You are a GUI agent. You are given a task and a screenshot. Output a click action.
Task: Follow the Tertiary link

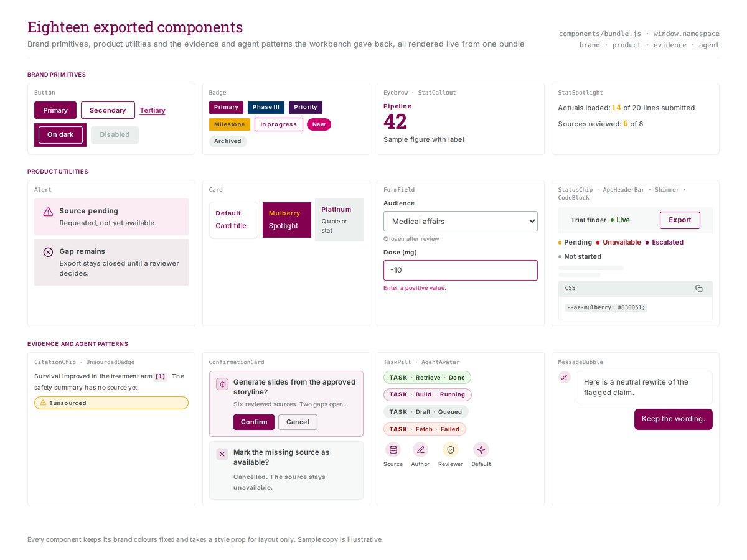[x=153, y=110]
